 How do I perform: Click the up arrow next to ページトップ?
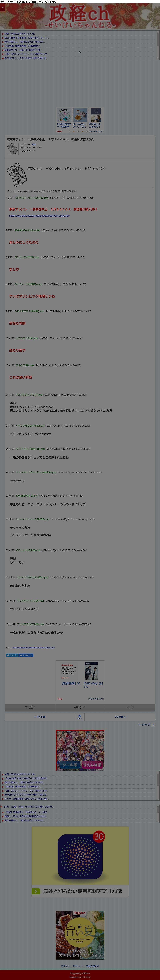[x=153, y=725]
